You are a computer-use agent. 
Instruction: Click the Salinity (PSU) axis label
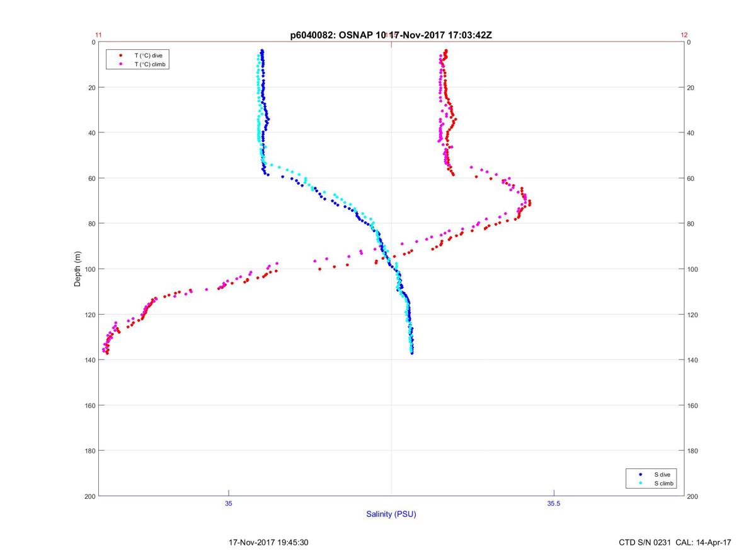391,514
